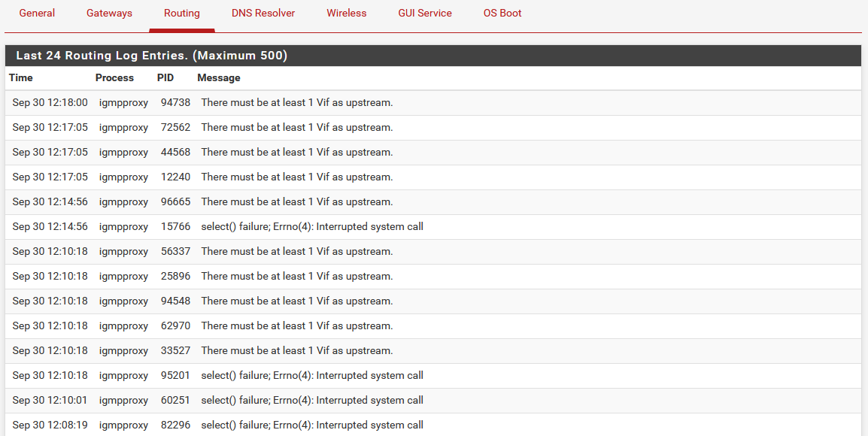
Task: Switch to the Gateways tab
Action: coord(109,14)
